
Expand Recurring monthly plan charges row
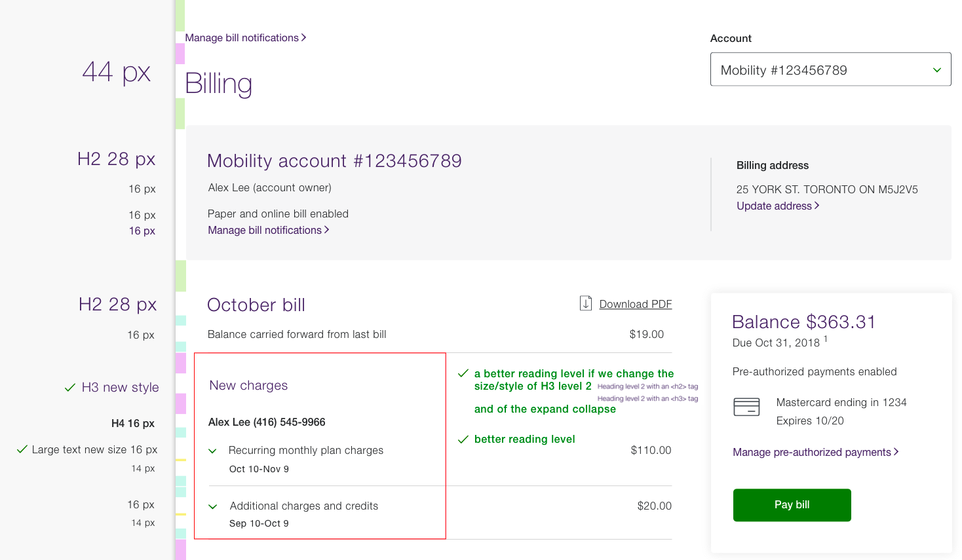(213, 451)
